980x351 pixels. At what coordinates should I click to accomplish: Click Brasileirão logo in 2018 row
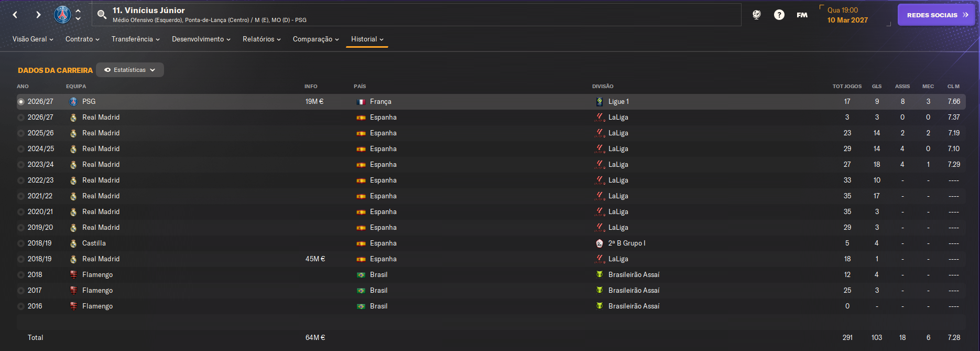click(600, 274)
